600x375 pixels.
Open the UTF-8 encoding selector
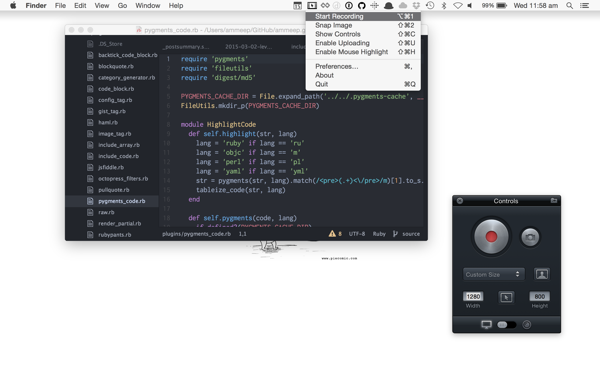click(x=357, y=234)
